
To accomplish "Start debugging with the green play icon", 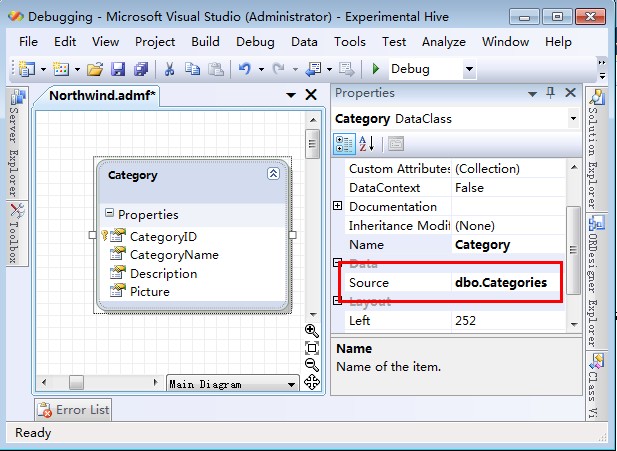I will point(376,69).
